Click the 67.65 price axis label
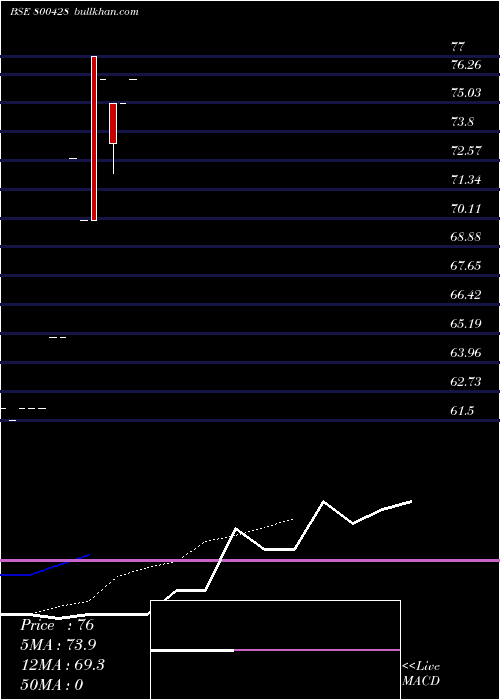Viewport: 500px width, 700px height. coord(466,266)
